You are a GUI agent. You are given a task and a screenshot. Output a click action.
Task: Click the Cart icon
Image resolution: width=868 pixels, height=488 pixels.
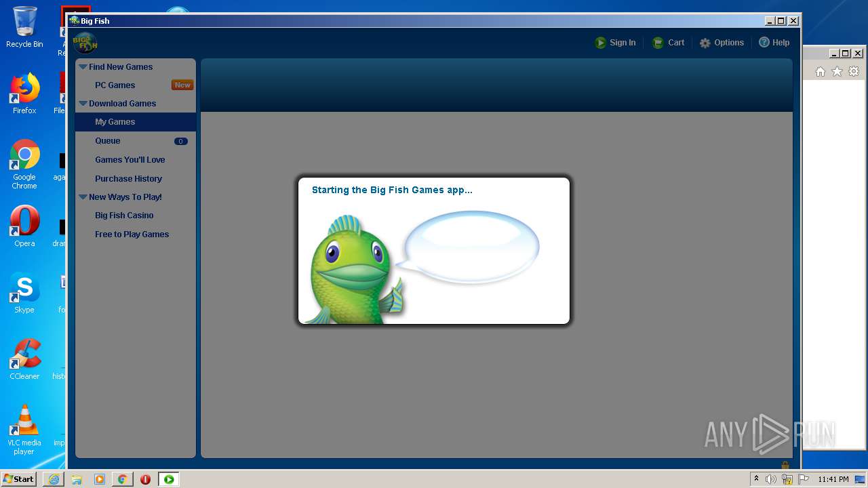coord(657,43)
